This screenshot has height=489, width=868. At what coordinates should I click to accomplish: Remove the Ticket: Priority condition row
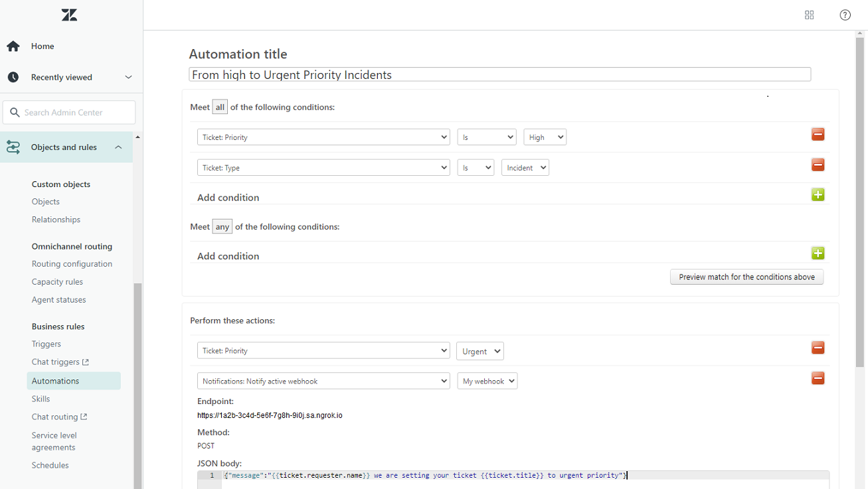click(x=818, y=134)
